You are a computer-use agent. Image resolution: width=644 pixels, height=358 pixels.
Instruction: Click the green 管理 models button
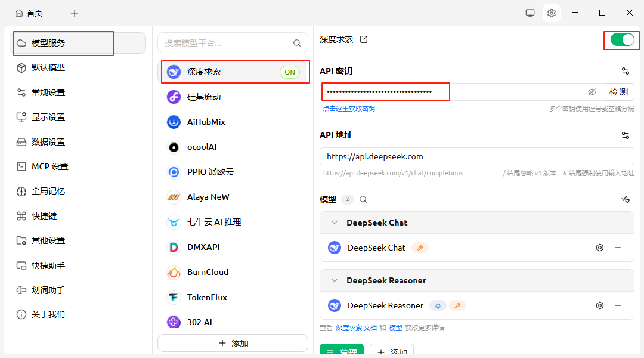342,350
